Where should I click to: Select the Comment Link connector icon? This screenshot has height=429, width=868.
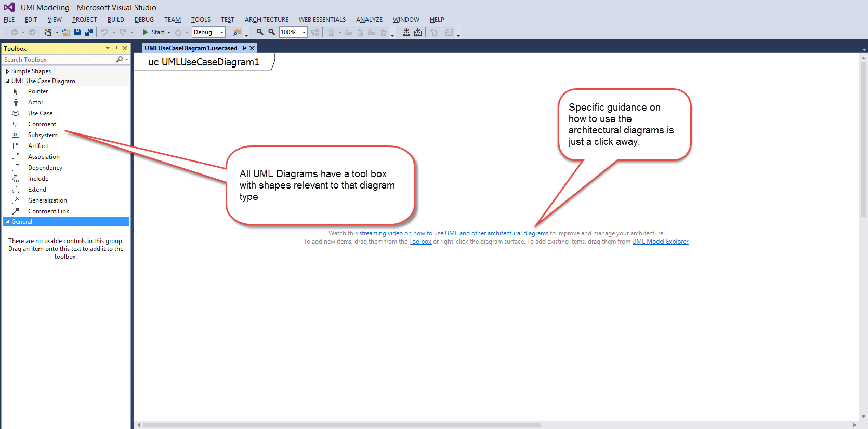tap(16, 211)
